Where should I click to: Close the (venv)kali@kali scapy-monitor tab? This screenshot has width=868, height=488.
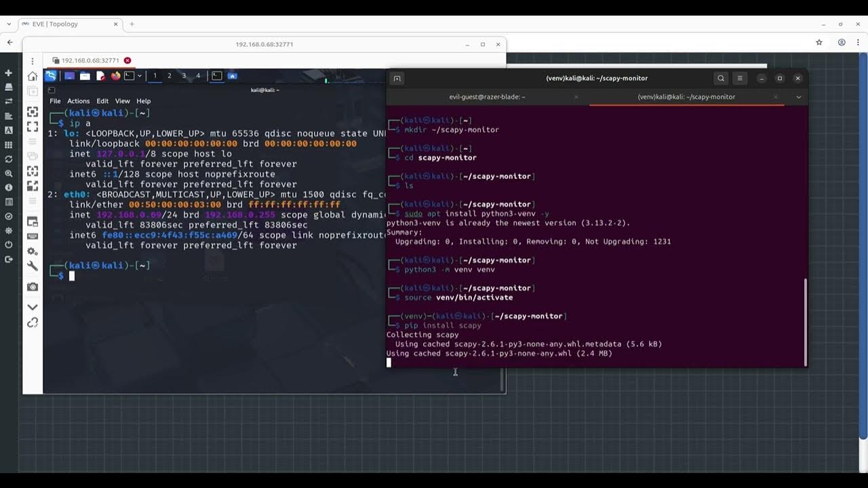tap(776, 97)
